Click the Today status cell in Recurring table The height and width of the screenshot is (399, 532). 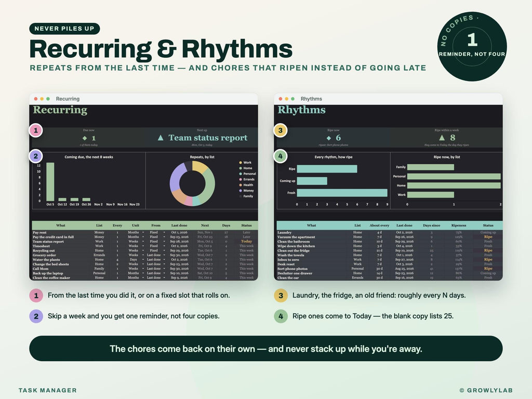tap(246, 241)
